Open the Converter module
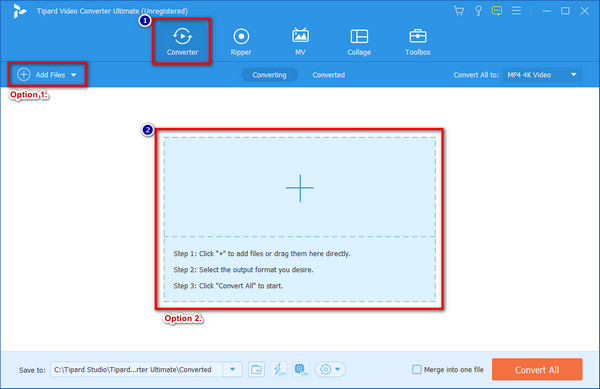Image resolution: width=600 pixels, height=389 pixels. (182, 42)
